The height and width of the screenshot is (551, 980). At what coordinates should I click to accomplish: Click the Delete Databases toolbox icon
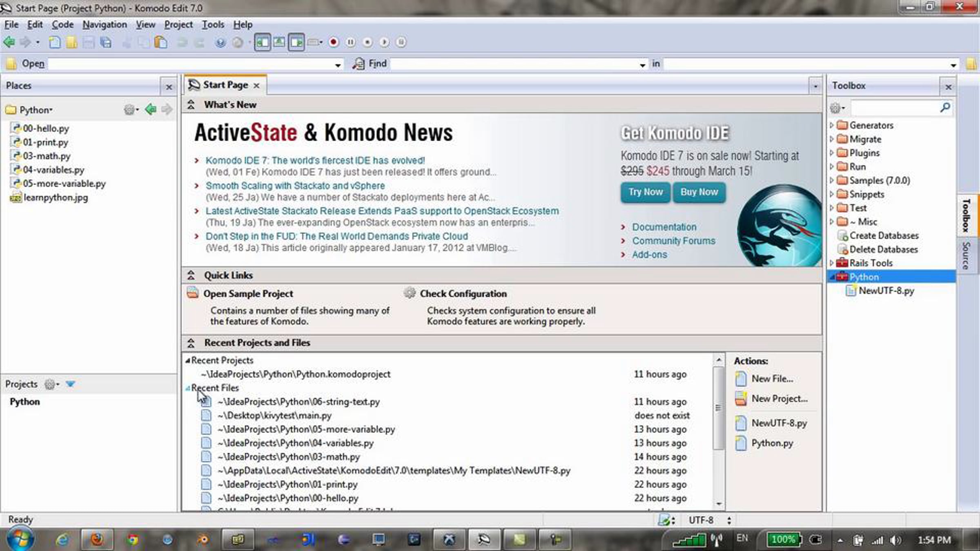click(842, 250)
